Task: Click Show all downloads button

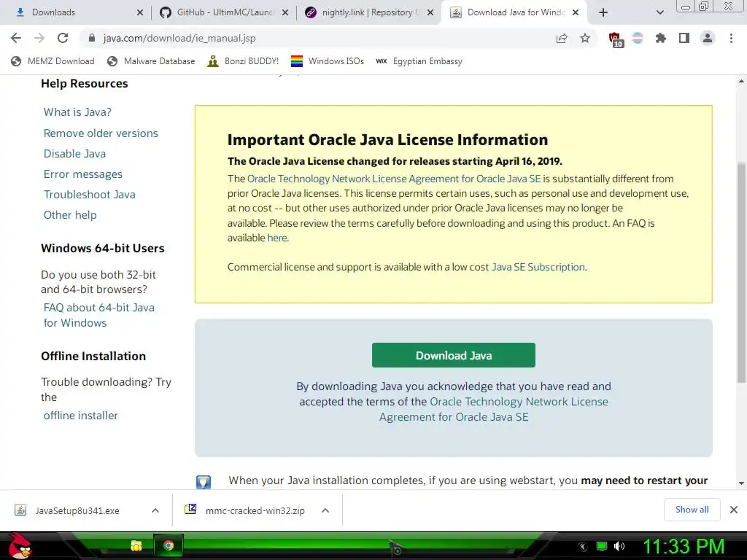Action: click(692, 510)
